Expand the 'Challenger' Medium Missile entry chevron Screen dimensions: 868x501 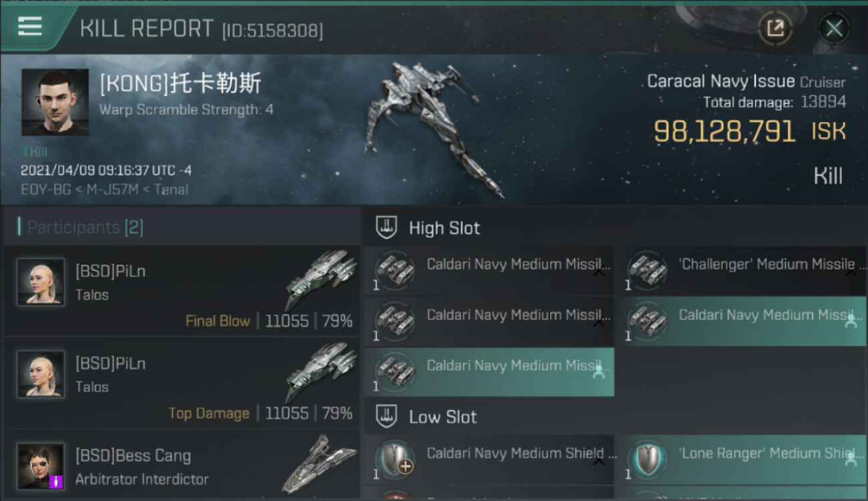[851, 273]
